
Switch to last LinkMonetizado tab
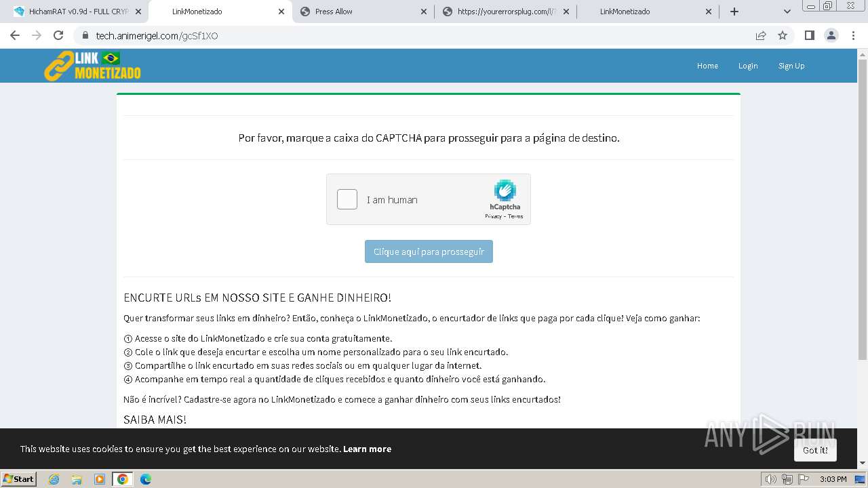click(x=646, y=12)
